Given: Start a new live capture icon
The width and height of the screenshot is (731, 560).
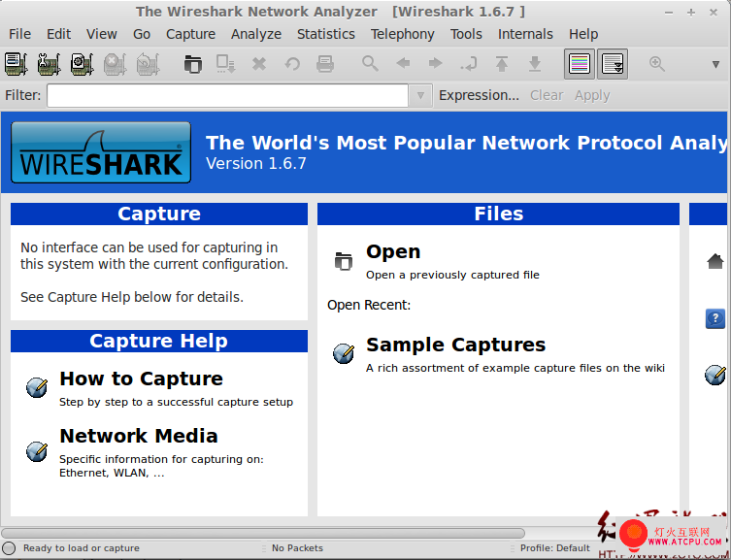Looking at the screenshot, I should click(83, 64).
